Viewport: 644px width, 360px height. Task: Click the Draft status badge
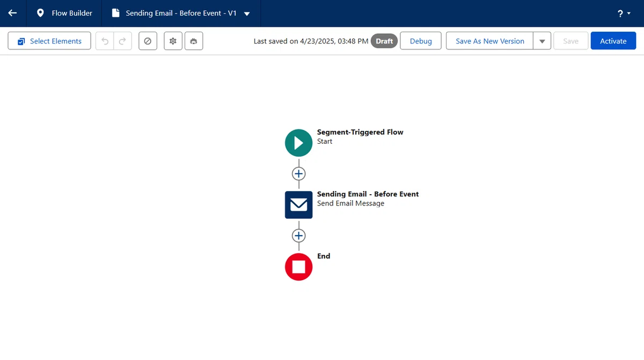click(384, 41)
